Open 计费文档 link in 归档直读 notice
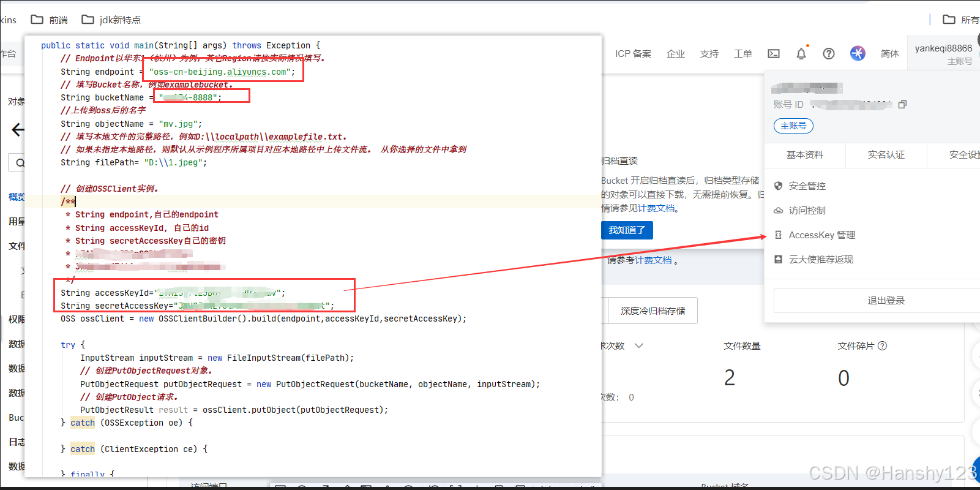Viewport: 980px width, 490px height. pos(657,208)
